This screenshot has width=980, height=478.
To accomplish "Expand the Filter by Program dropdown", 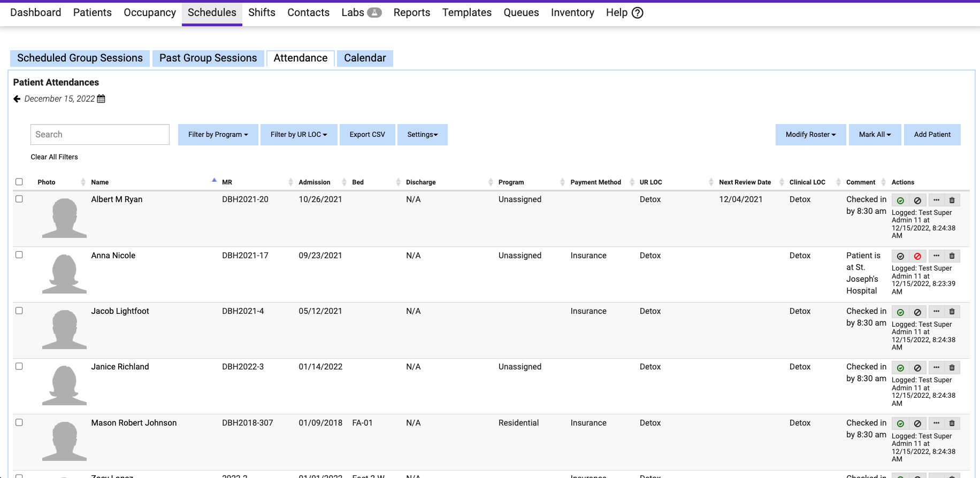I will click(x=218, y=135).
